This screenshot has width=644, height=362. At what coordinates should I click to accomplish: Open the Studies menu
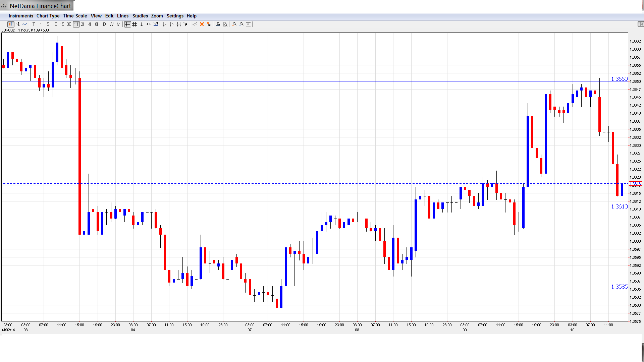[140, 16]
